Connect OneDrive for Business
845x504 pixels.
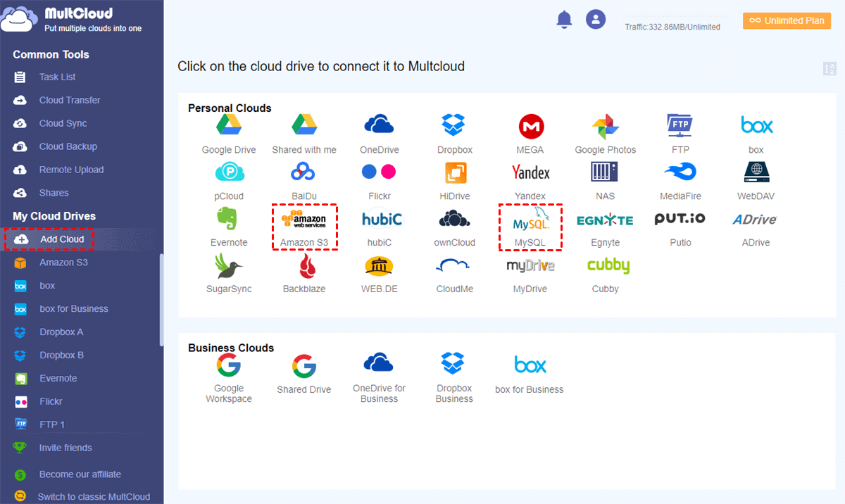[379, 378]
